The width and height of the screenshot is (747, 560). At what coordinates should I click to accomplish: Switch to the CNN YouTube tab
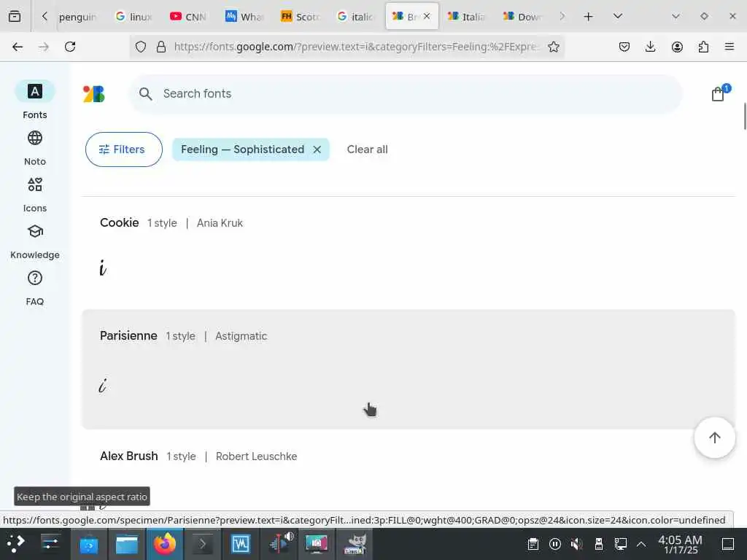[x=189, y=17]
